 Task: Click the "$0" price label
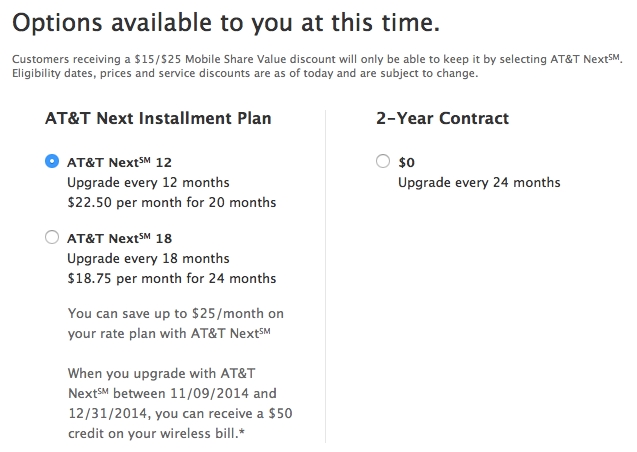pyautogui.click(x=406, y=162)
